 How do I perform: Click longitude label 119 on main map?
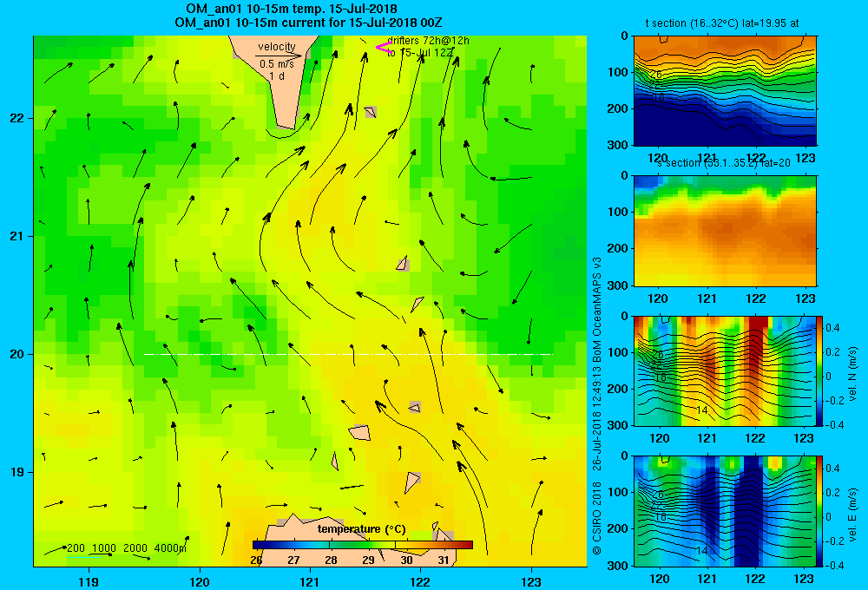[x=89, y=581]
